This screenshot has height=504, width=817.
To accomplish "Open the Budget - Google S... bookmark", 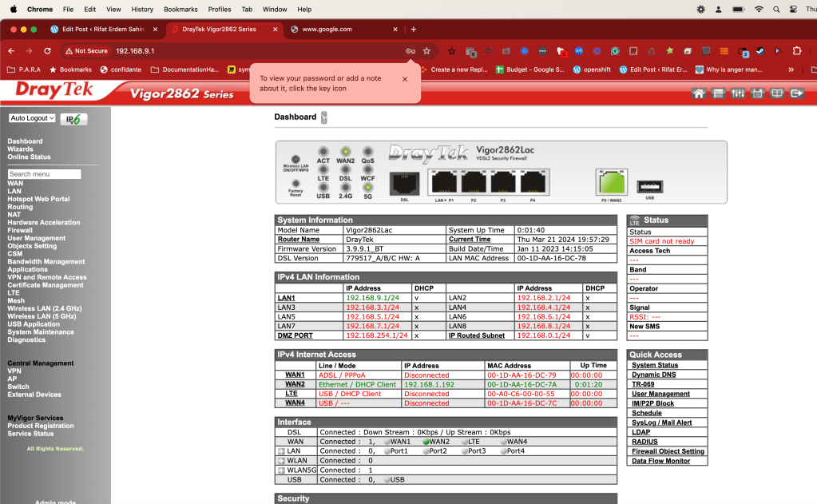I will pos(530,69).
